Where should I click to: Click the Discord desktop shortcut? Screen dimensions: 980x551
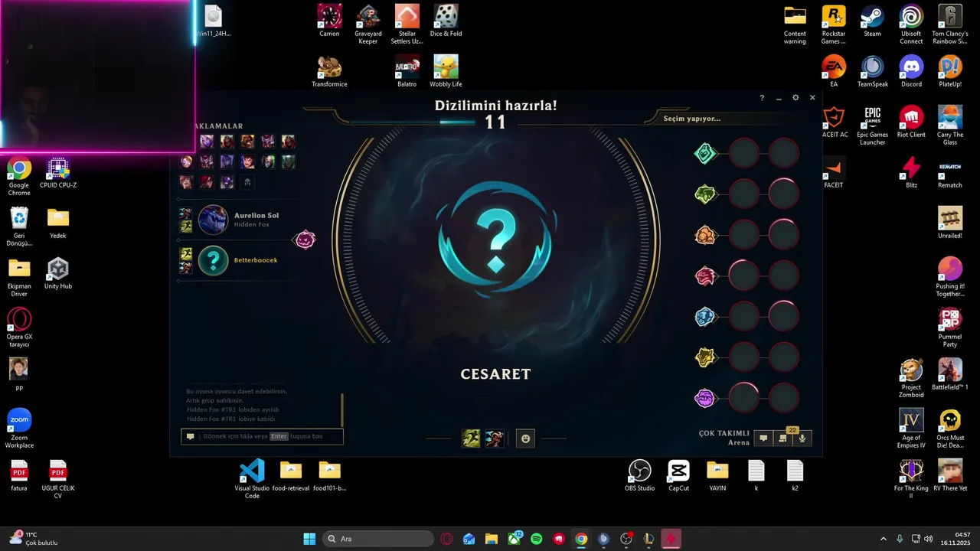click(911, 72)
